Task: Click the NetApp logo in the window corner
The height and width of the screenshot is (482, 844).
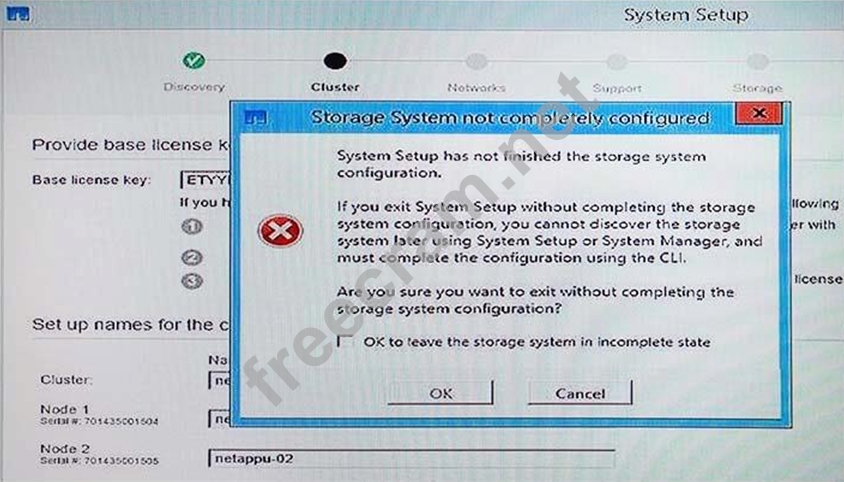Action: (18, 13)
